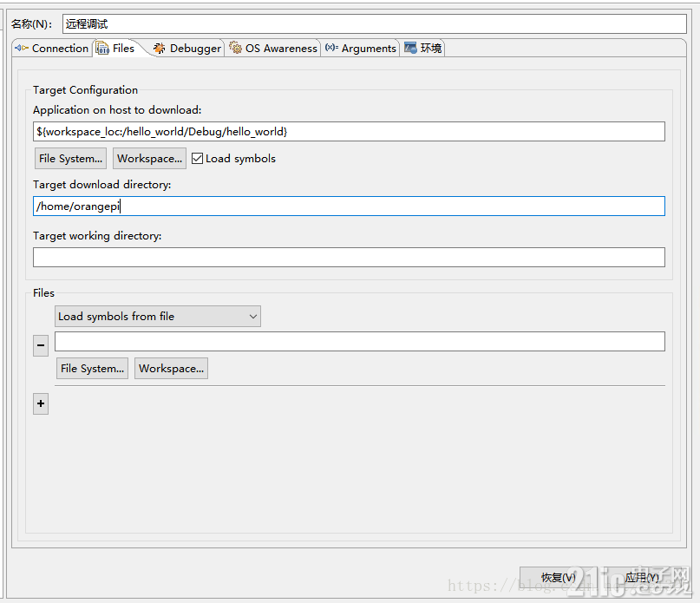Click the 恢复(V) revert button
Viewport: 700px width, 603px height.
558,578
